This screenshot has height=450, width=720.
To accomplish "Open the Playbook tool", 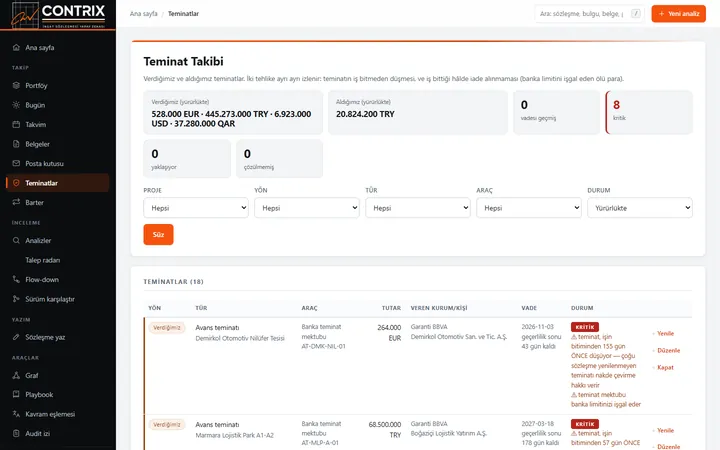I will click(58, 394).
